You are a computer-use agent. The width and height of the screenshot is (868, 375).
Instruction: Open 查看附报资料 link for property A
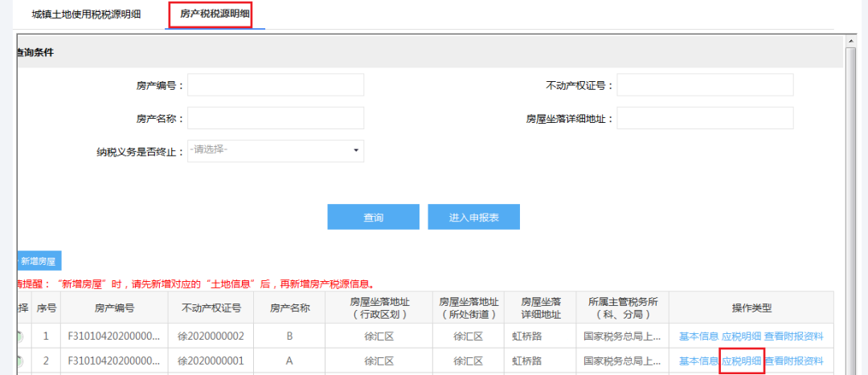(793, 361)
